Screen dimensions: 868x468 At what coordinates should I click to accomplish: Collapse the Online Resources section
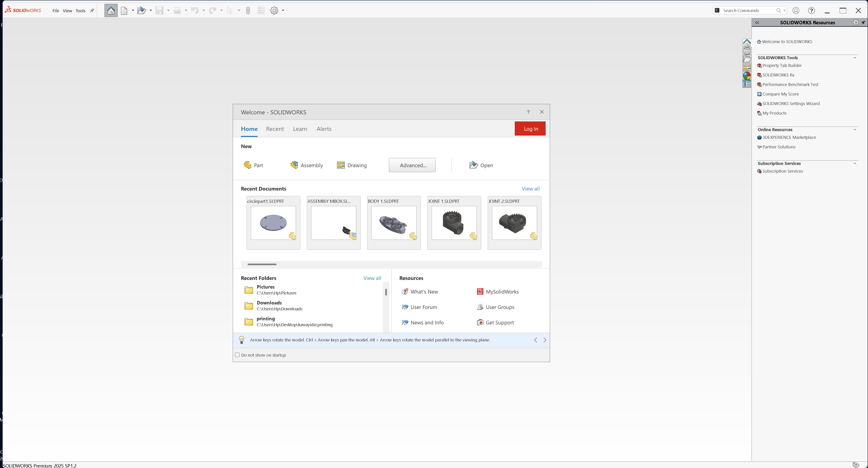[855, 130]
